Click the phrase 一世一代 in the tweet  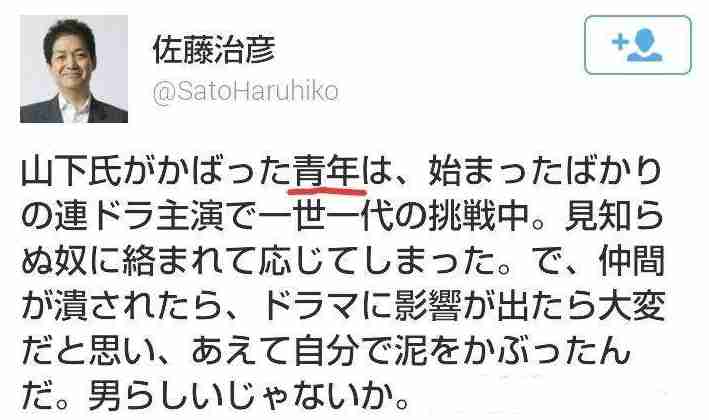point(326,217)
